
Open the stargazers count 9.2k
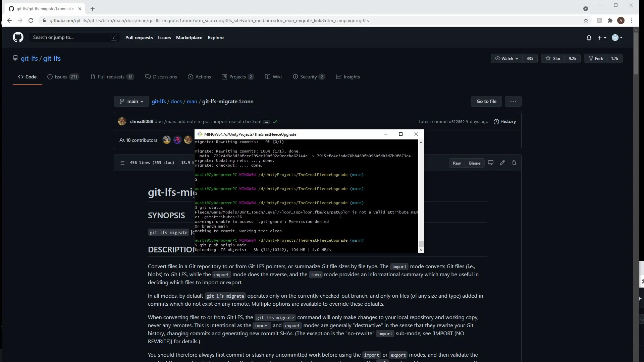(x=573, y=58)
